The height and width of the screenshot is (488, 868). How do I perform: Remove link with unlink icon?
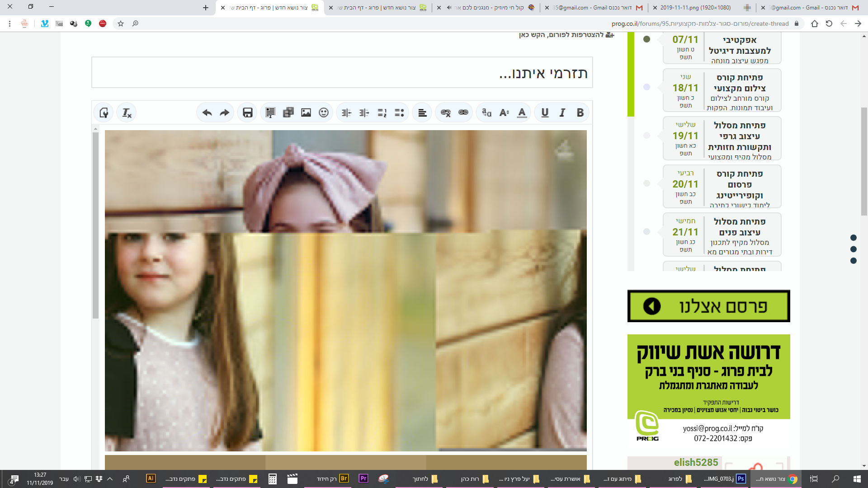pyautogui.click(x=446, y=113)
